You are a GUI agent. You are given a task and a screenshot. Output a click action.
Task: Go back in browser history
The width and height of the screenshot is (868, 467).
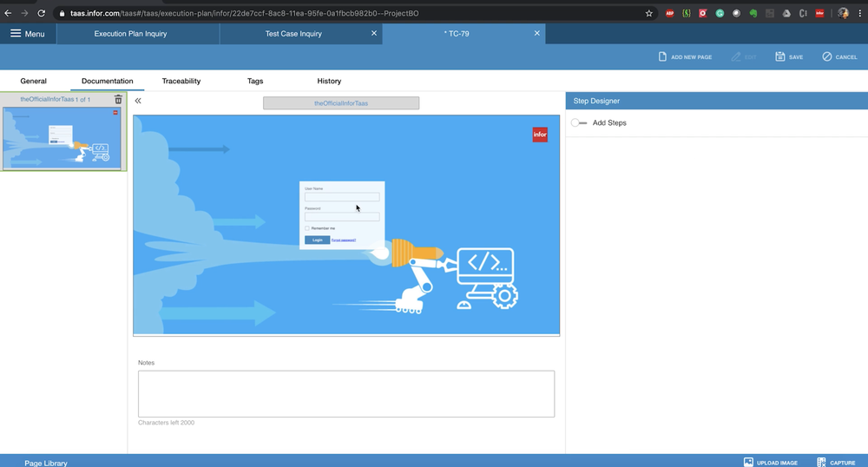point(8,13)
